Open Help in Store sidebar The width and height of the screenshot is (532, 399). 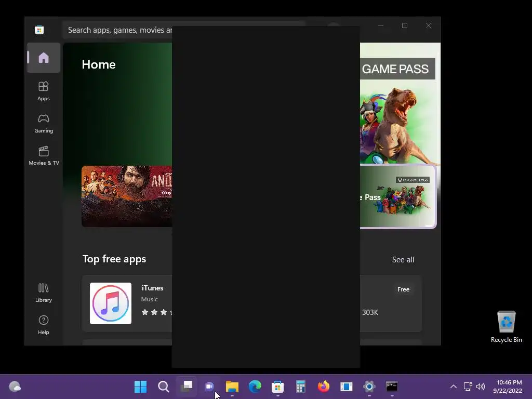tap(44, 325)
